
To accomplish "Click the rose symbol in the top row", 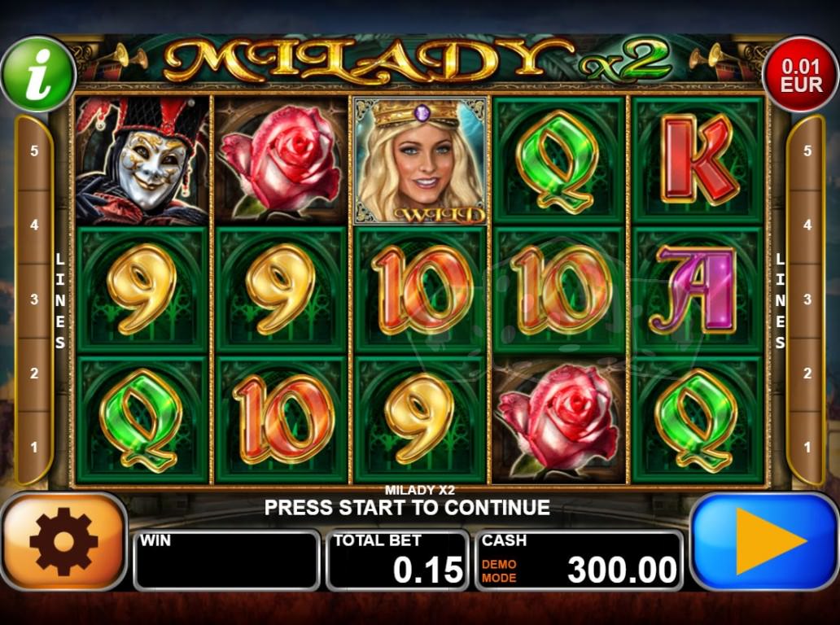I will click(281, 160).
